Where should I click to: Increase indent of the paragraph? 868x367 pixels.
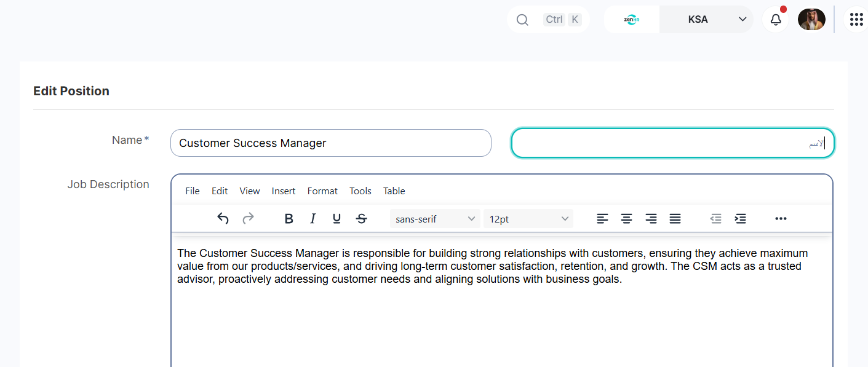tap(741, 218)
